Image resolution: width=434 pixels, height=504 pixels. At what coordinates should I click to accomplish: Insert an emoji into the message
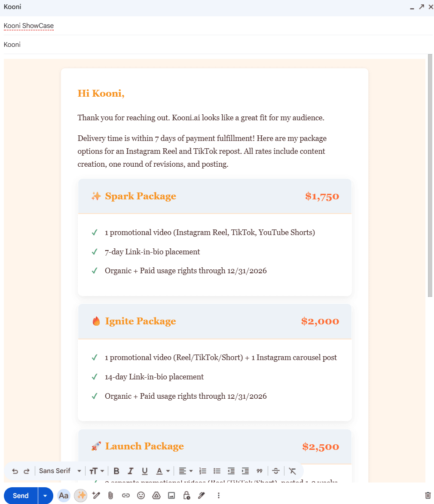[141, 495]
